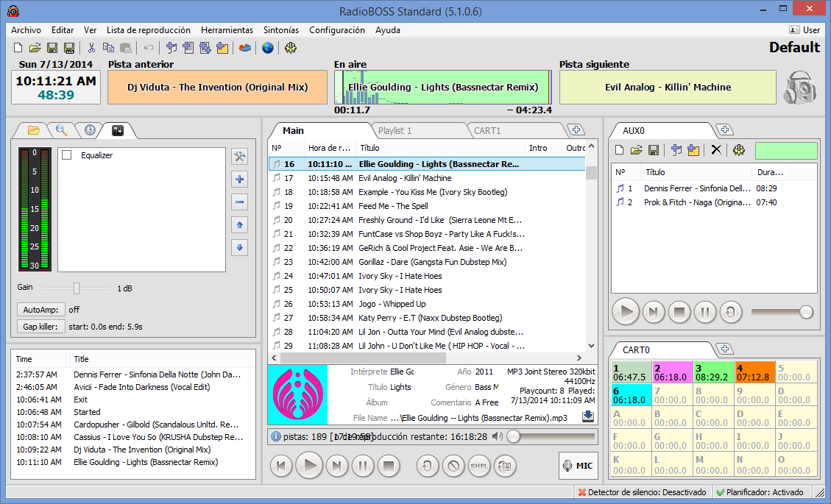The image size is (831, 504).
Task: Click the Planificador: Activado status
Action: (760, 492)
